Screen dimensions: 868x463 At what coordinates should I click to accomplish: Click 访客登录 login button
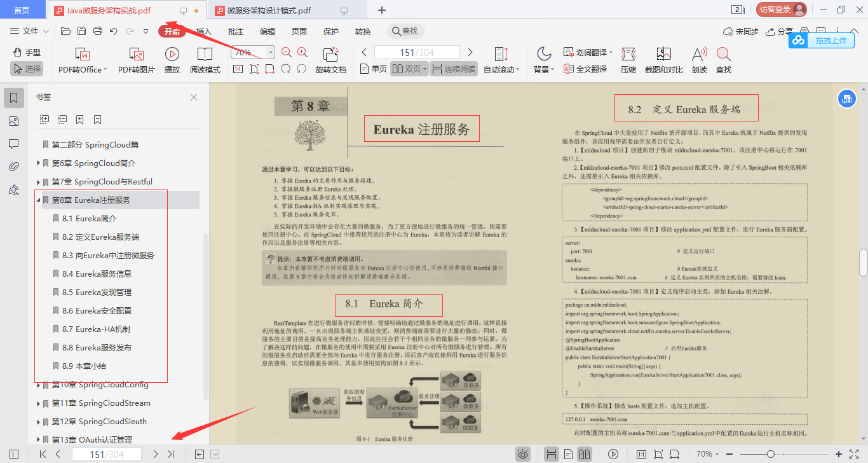click(781, 10)
